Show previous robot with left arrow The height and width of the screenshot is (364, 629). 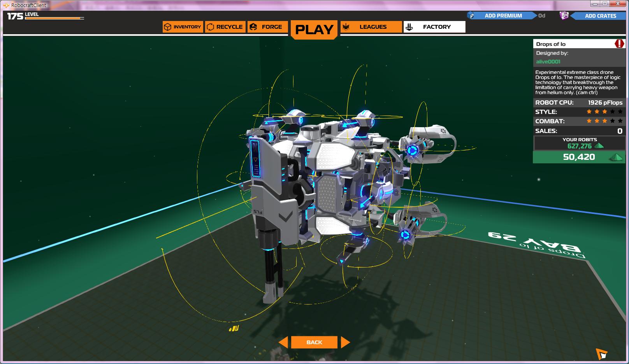[x=283, y=342]
